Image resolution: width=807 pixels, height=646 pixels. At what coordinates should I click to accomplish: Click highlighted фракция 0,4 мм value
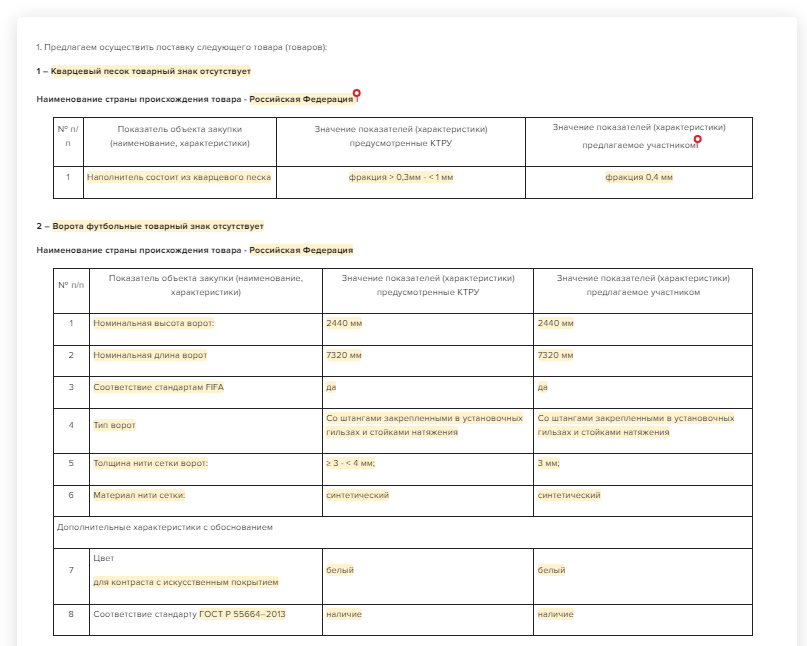coord(639,177)
